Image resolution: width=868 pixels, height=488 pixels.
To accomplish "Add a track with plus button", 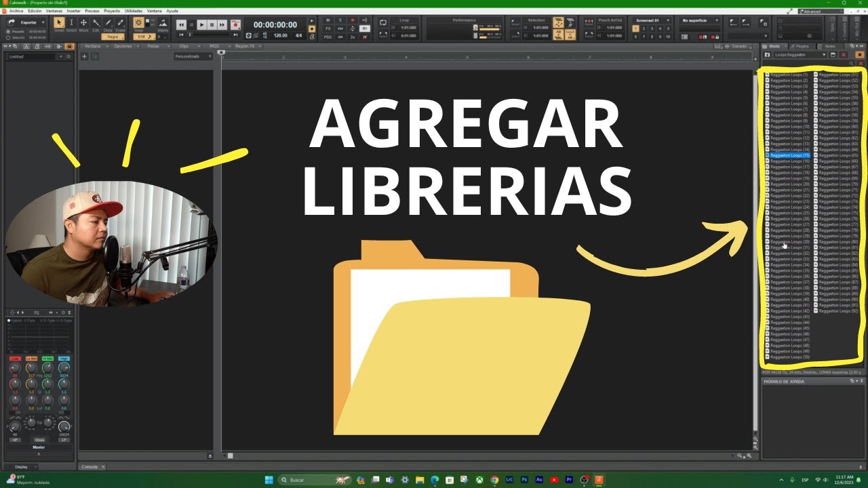I will click(85, 56).
